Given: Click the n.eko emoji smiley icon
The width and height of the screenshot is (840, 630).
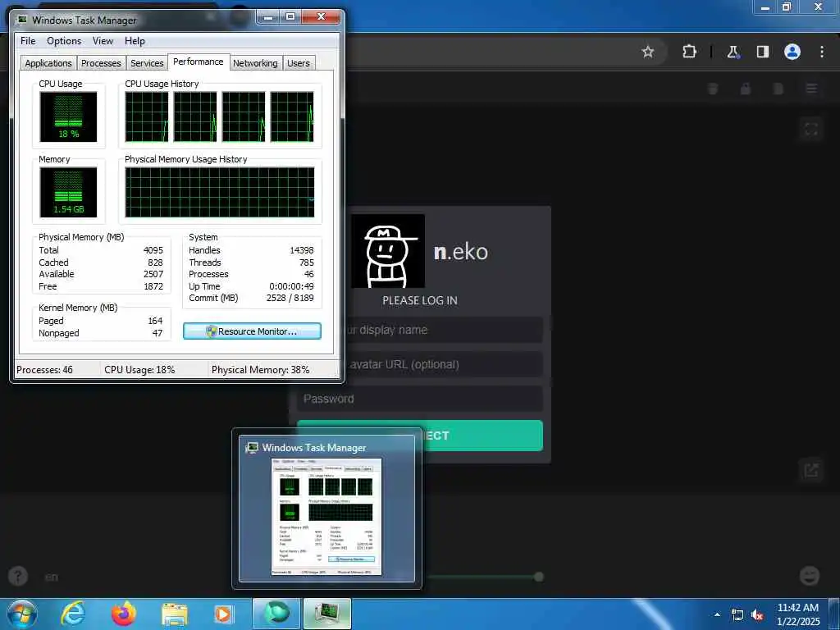Looking at the screenshot, I should 810,576.
